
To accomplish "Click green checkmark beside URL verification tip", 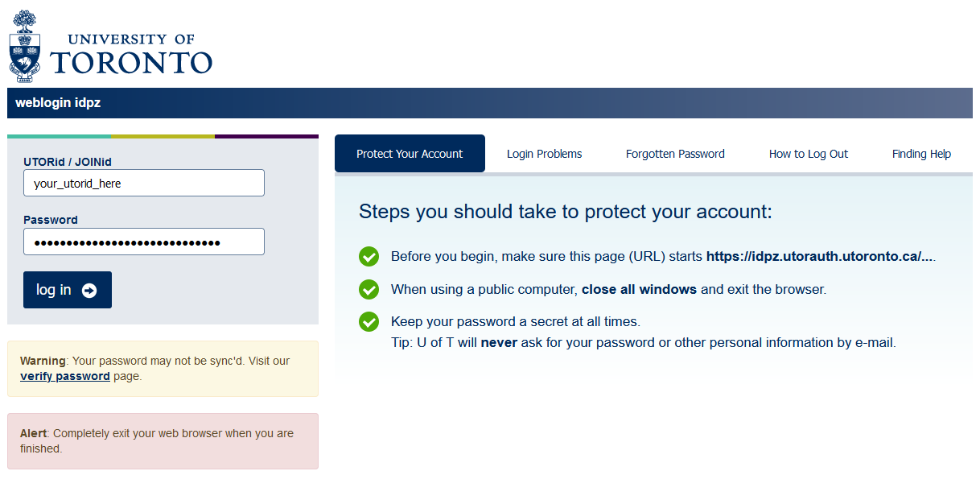I will tap(369, 257).
